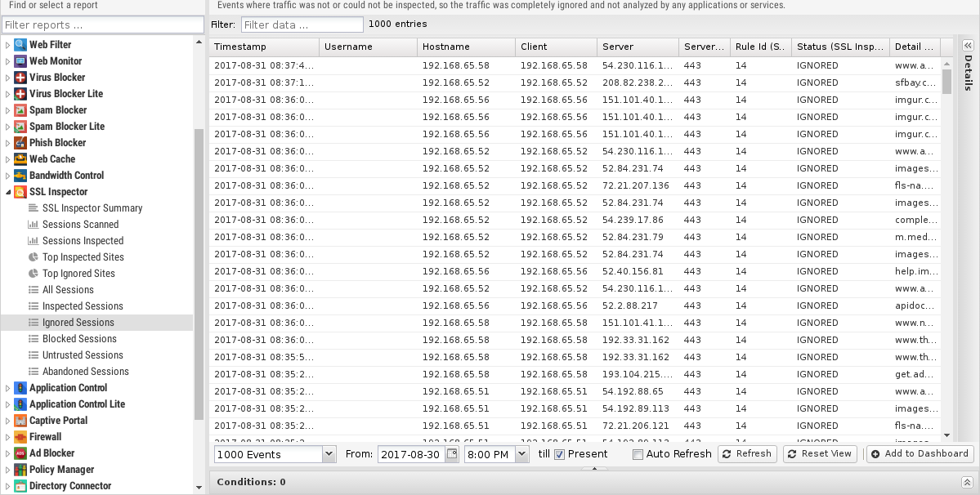Screen dimensions: 980x495
Task: Click the Web Cache icon
Action: pos(20,159)
